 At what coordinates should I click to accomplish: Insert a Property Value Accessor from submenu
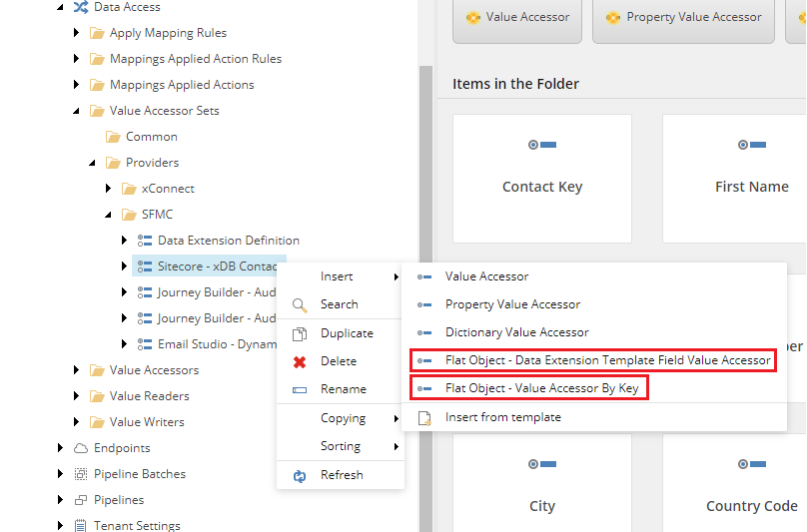594,304
